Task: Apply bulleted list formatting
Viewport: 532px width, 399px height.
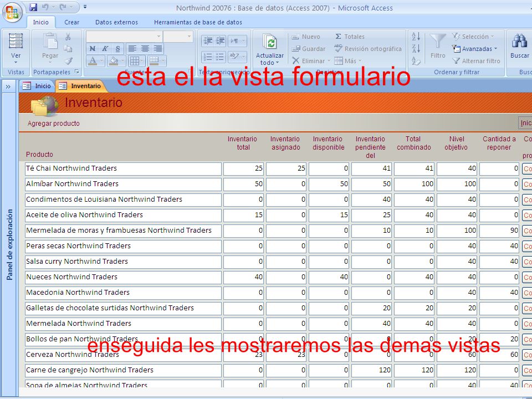Action: coord(220,57)
